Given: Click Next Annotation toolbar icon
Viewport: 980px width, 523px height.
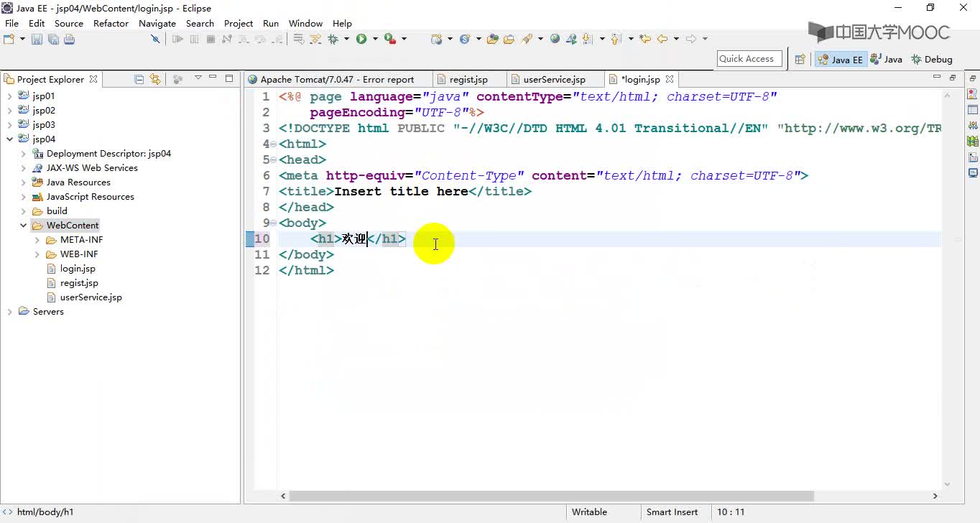Looking at the screenshot, I should click(587, 39).
